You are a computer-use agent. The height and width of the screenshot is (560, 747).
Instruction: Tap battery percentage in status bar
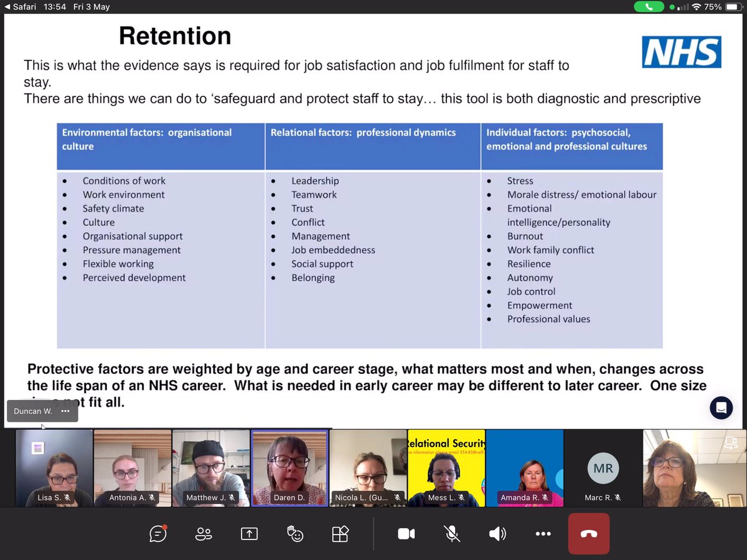tap(713, 7)
